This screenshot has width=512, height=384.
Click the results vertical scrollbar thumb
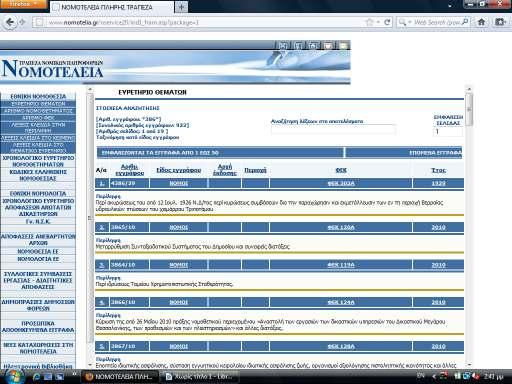469,109
